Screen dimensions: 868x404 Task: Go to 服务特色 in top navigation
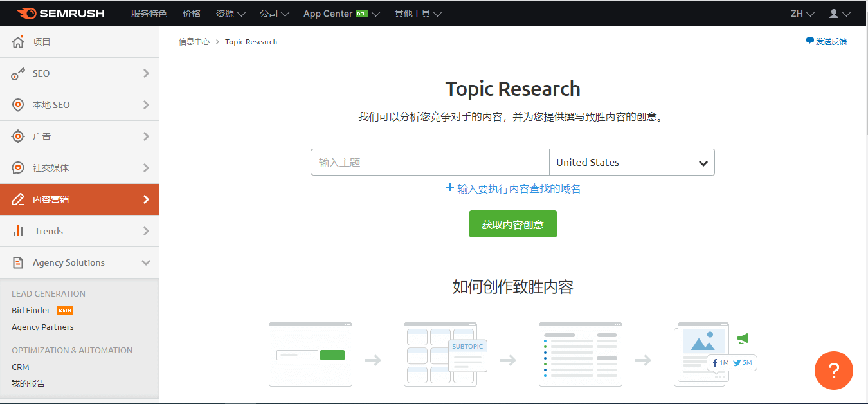149,14
